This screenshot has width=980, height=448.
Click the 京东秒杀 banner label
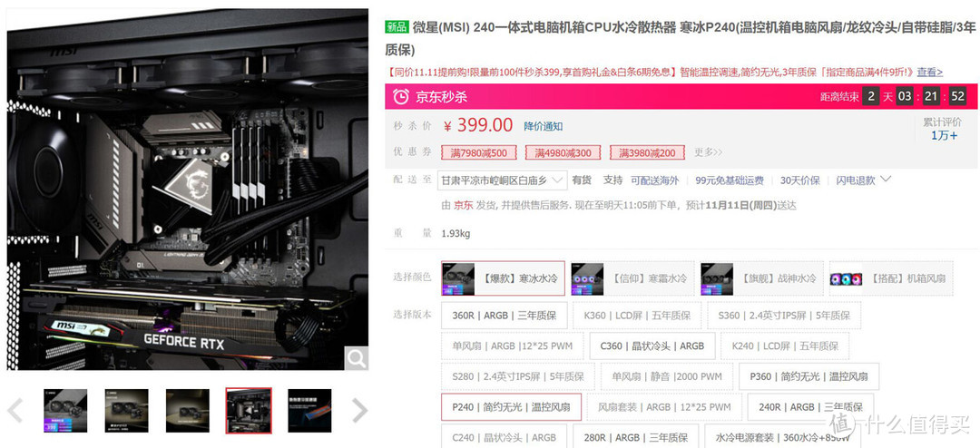[441, 97]
